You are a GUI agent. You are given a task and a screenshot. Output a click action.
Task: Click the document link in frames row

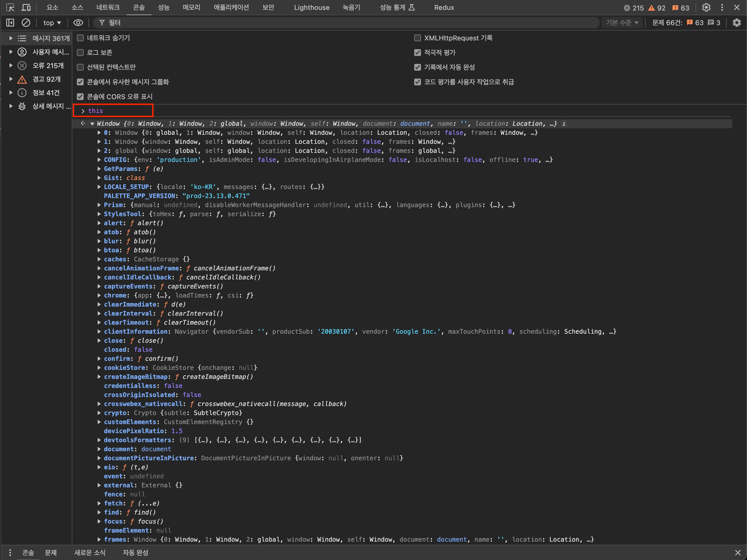point(451,540)
